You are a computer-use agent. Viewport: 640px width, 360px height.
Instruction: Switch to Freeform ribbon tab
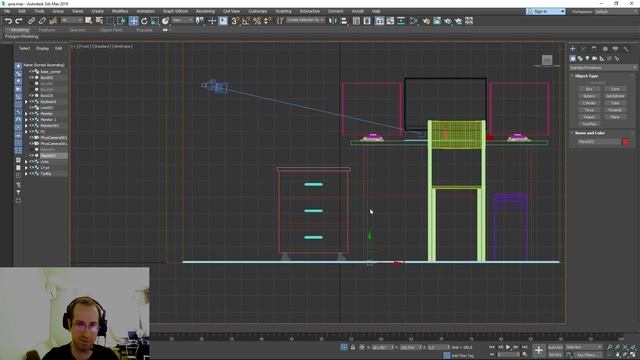(47, 30)
